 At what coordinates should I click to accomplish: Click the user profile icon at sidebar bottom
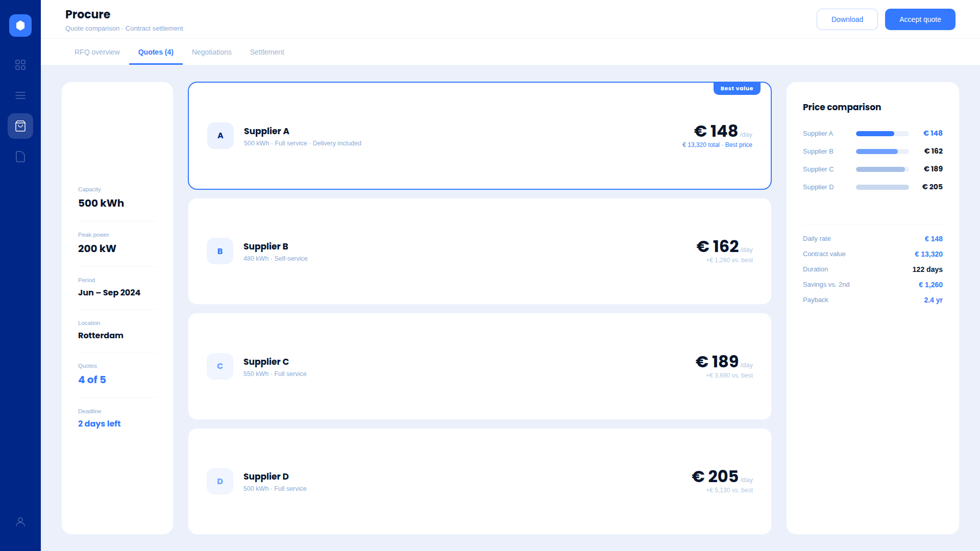point(20,521)
